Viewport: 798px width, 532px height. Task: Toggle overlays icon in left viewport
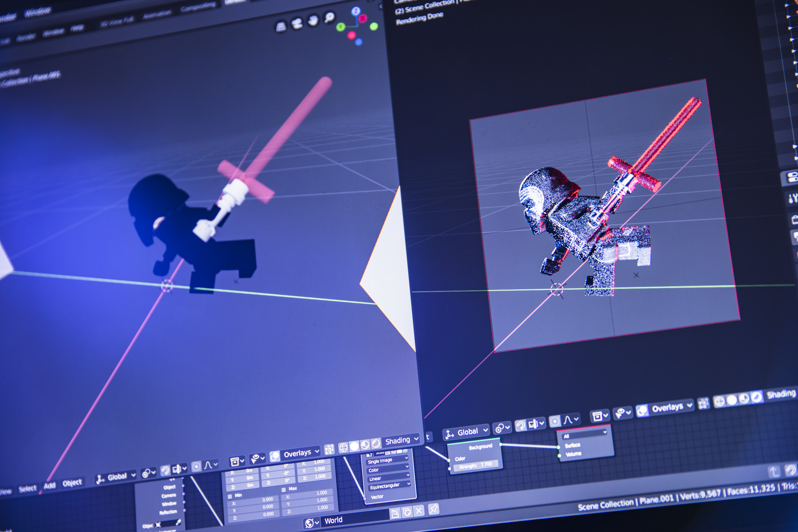[275, 456]
